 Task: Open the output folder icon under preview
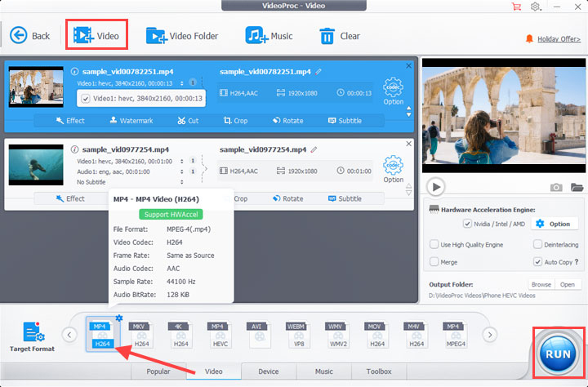tap(577, 187)
